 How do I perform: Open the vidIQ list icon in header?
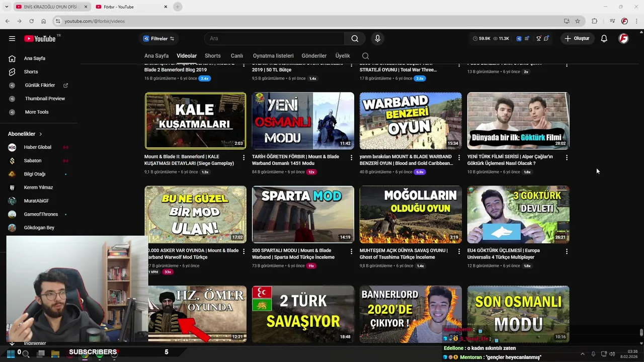point(527,39)
